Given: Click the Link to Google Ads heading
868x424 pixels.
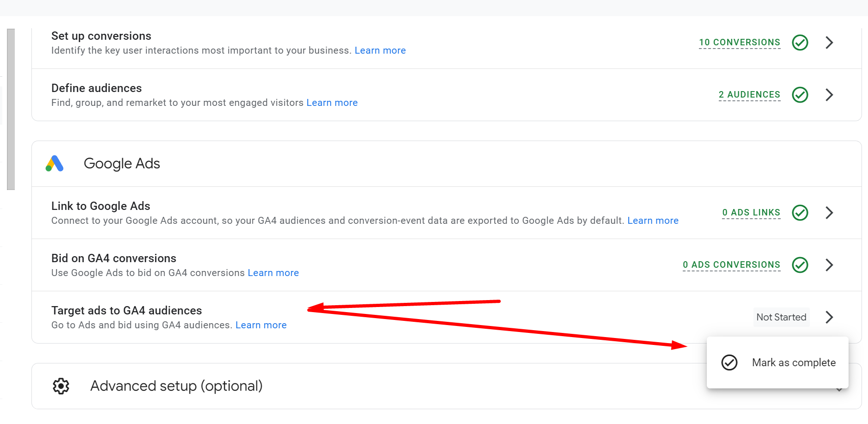Looking at the screenshot, I should [101, 206].
